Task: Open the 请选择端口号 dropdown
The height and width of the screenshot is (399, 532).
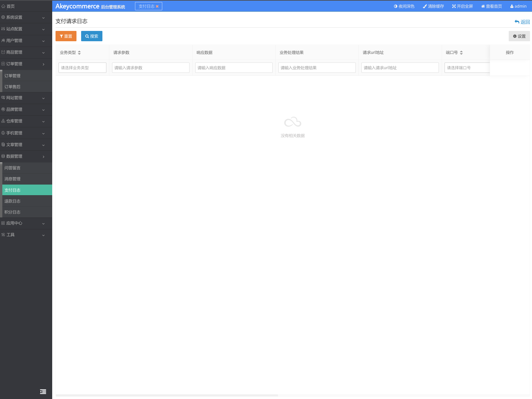Action: tap(467, 68)
